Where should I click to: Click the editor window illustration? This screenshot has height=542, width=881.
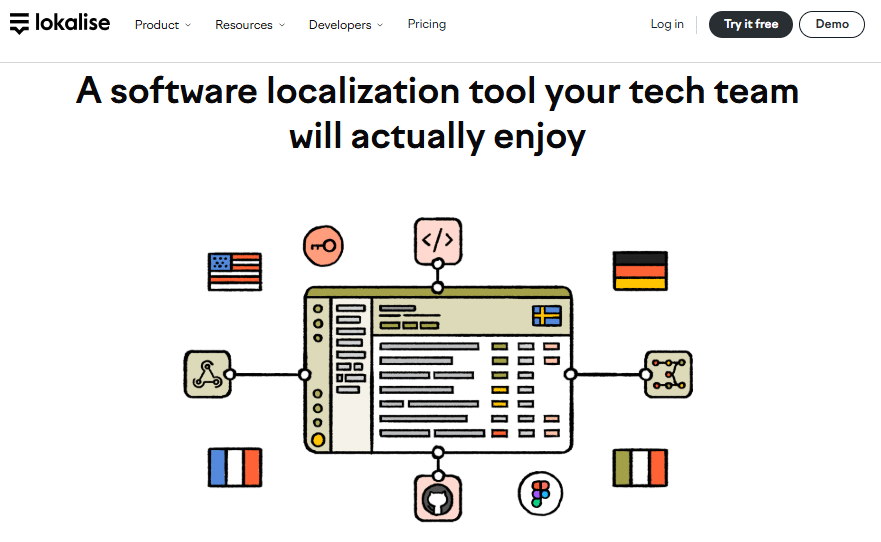[x=438, y=370]
